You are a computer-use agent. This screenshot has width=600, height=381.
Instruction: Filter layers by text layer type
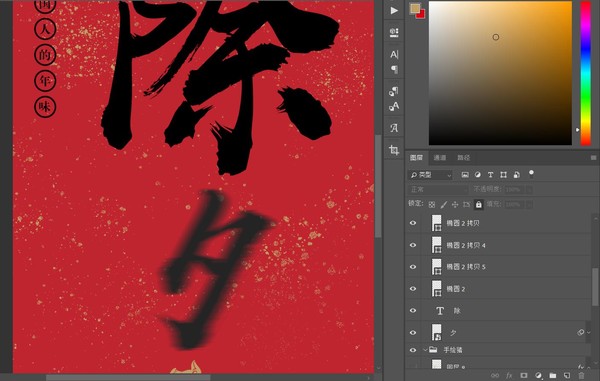pyautogui.click(x=490, y=175)
